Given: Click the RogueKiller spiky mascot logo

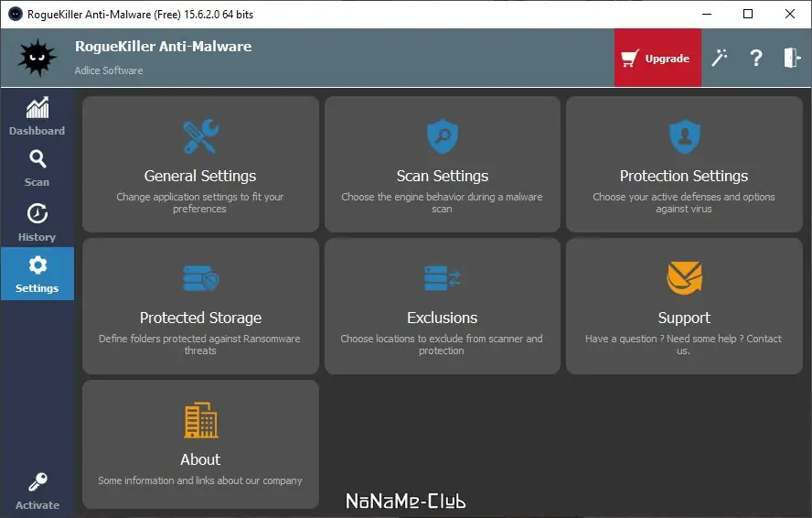Looking at the screenshot, I should click(37, 58).
